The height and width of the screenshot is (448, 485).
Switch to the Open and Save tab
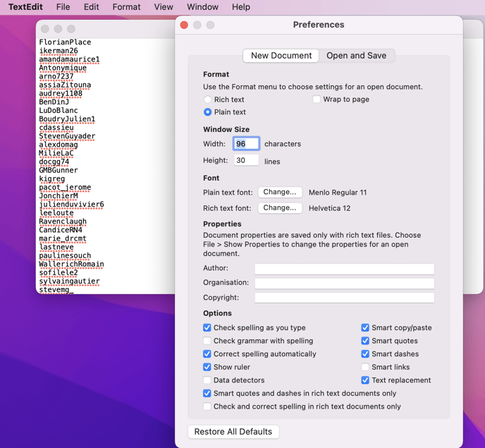[356, 56]
